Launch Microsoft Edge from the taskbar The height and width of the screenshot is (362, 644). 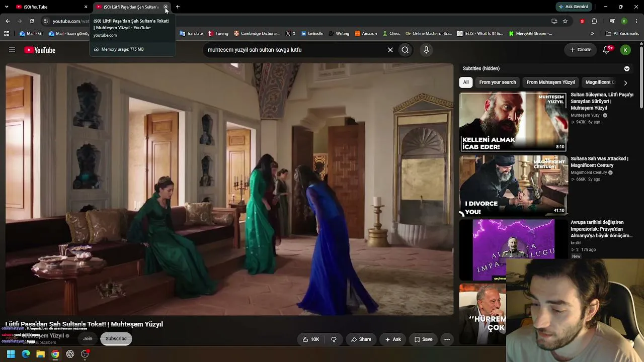pyautogui.click(x=26, y=354)
